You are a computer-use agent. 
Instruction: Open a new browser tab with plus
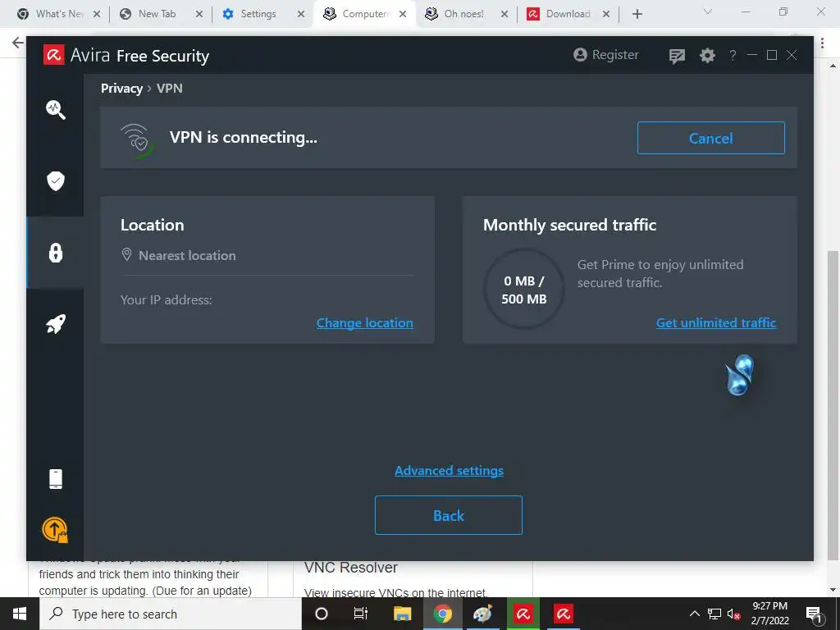coord(637,15)
